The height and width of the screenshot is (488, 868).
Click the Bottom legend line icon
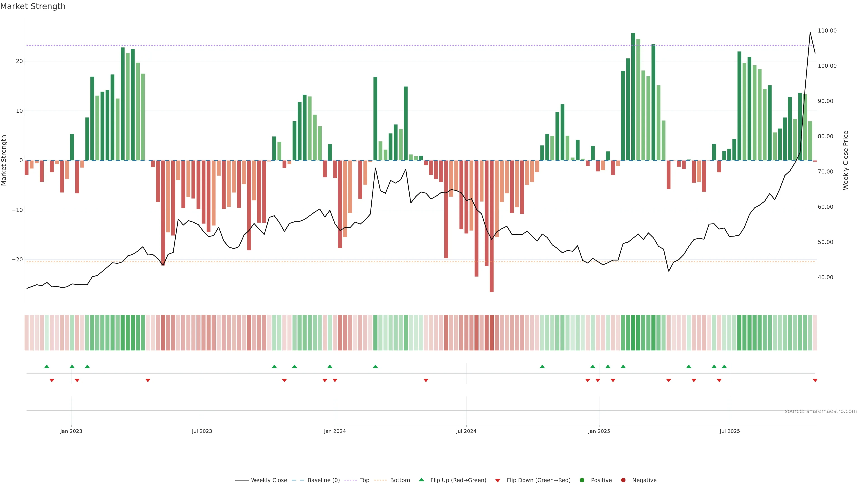380,480
